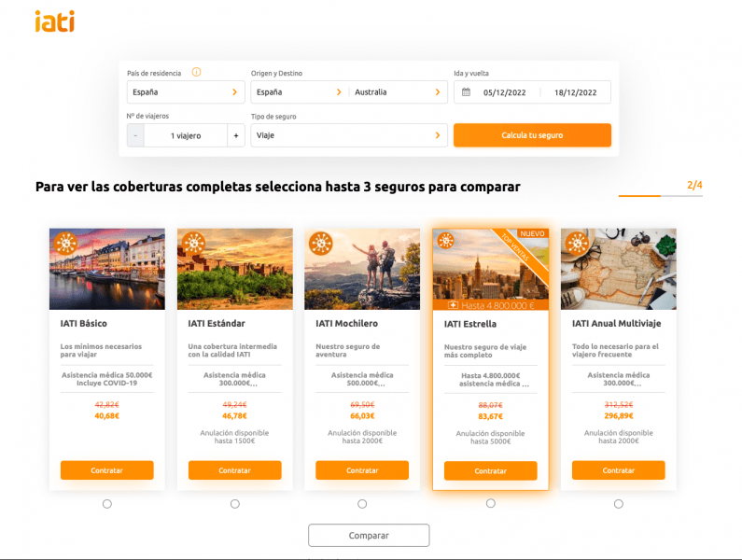This screenshot has width=742, height=560.
Task: Click the IATI Anual Multiviaje title
Action: tap(617, 324)
